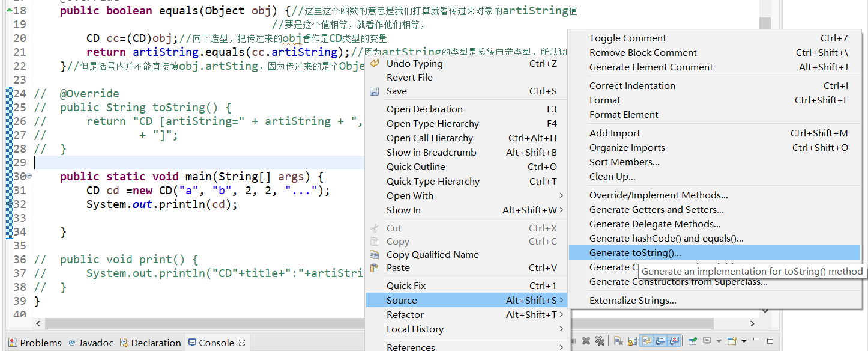The image size is (868, 351).
Task: Click the Clear Console icon
Action: coord(618,341)
